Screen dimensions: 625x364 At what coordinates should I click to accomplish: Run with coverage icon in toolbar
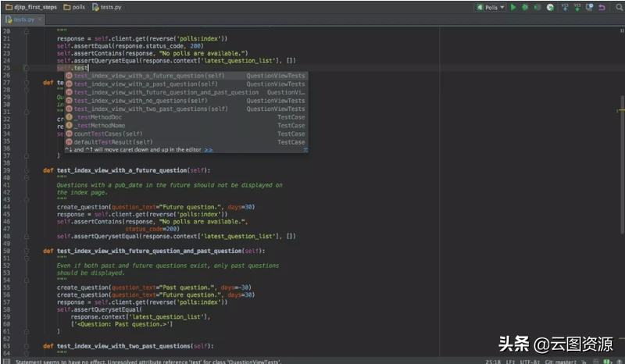(x=537, y=7)
